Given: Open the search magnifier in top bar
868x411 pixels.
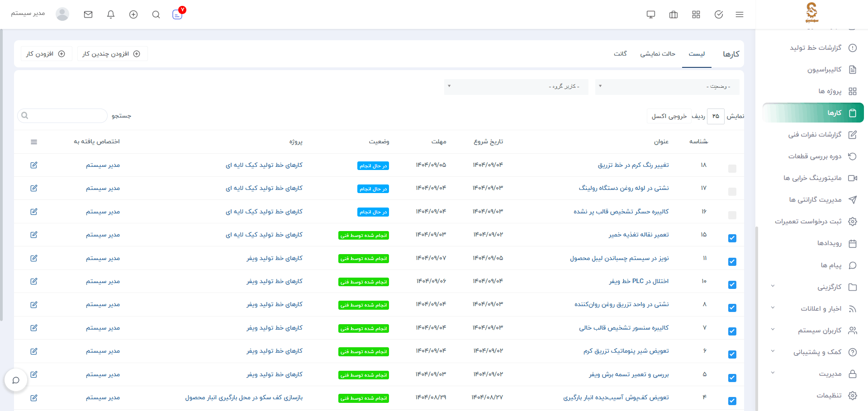Looking at the screenshot, I should tap(156, 14).
